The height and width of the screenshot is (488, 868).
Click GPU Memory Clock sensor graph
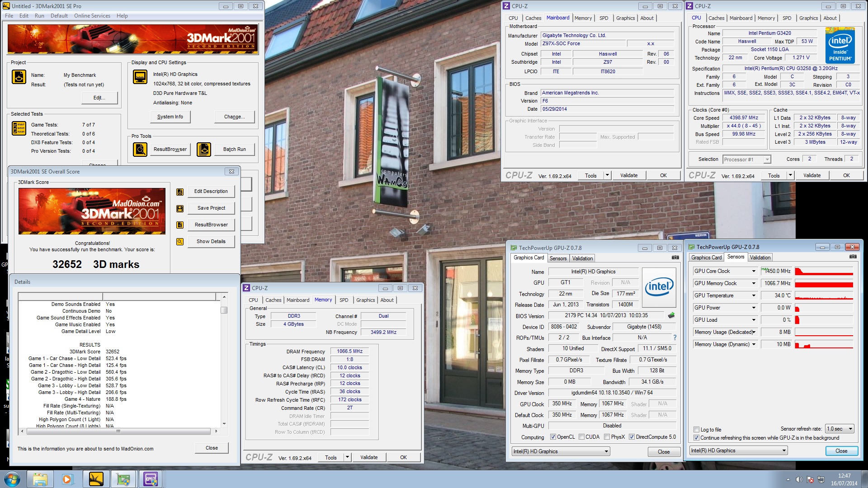824,283
